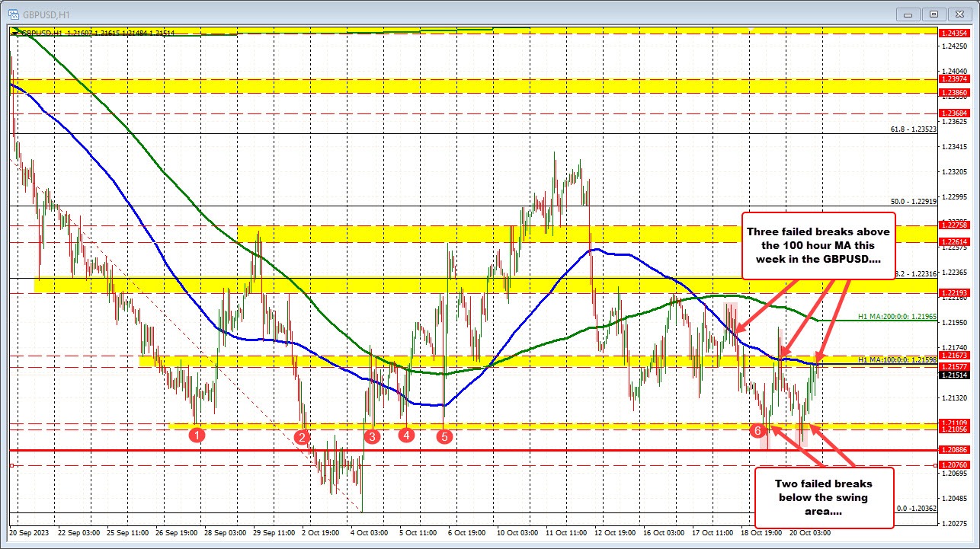The width and height of the screenshot is (980, 549).
Task: Select marker circle 2 below the 2 Oct candles
Action: point(302,436)
